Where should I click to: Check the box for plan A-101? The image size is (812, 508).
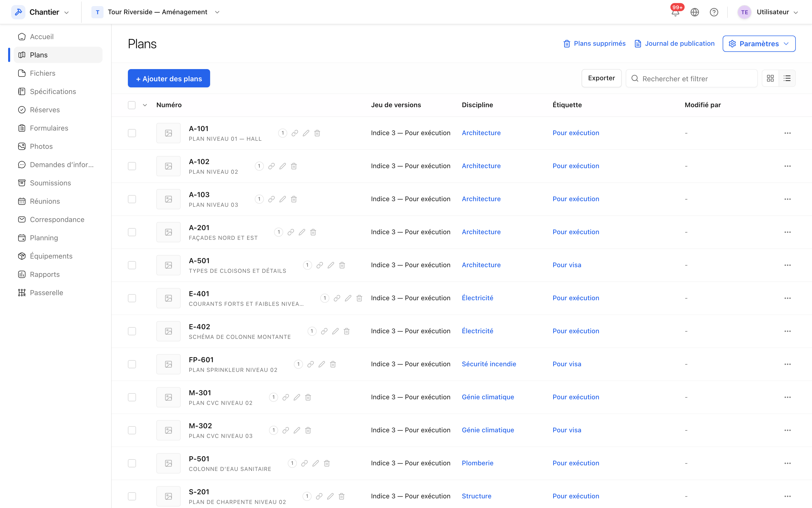coord(132,133)
